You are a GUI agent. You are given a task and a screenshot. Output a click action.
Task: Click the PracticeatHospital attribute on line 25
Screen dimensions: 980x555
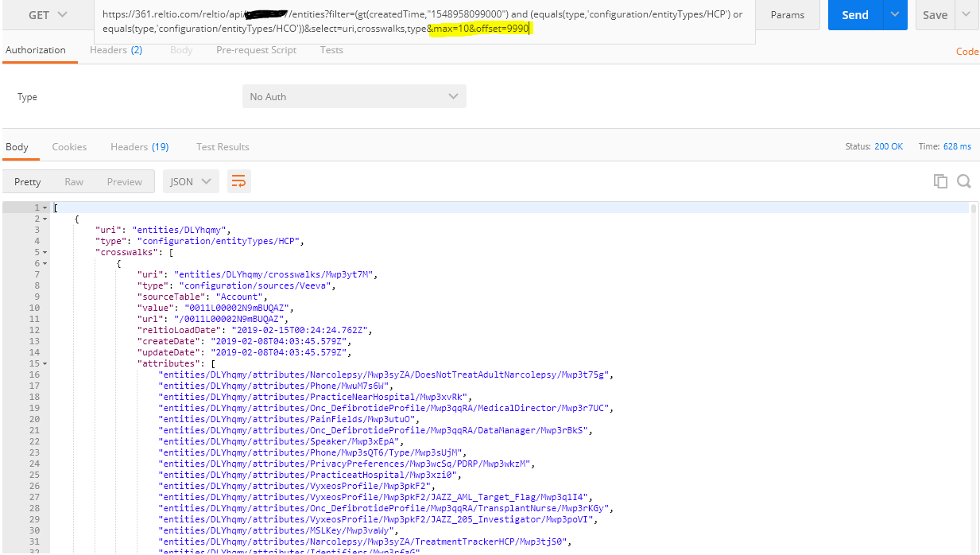click(x=311, y=475)
